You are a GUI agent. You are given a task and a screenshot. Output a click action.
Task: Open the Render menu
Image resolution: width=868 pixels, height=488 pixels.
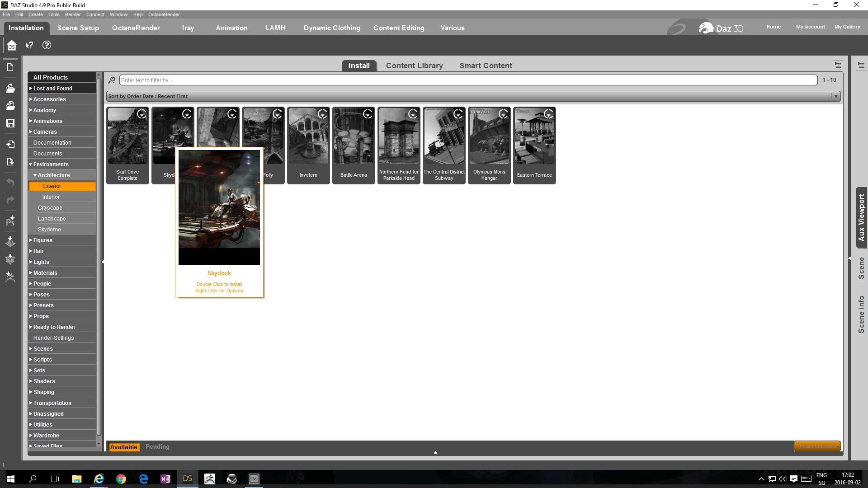coord(72,14)
